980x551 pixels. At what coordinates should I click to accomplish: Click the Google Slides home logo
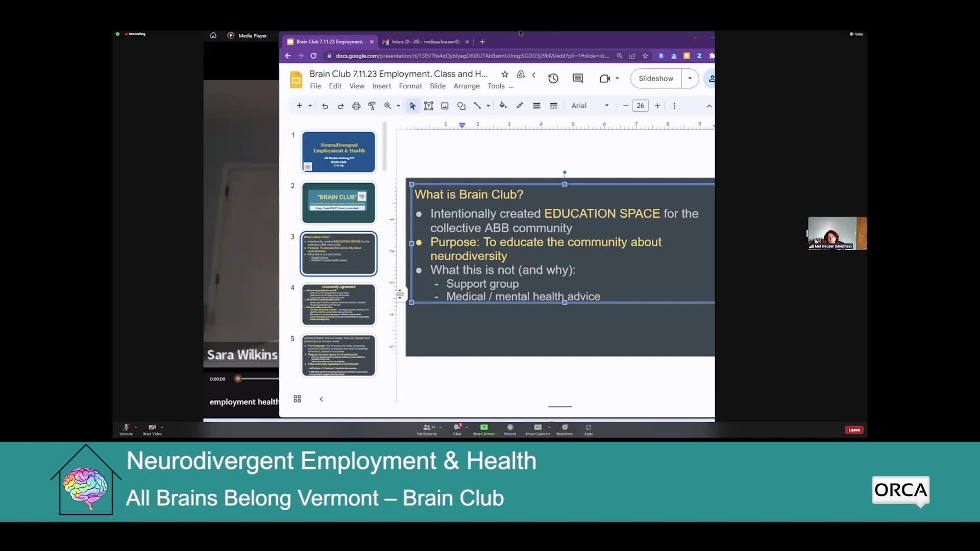pos(296,80)
